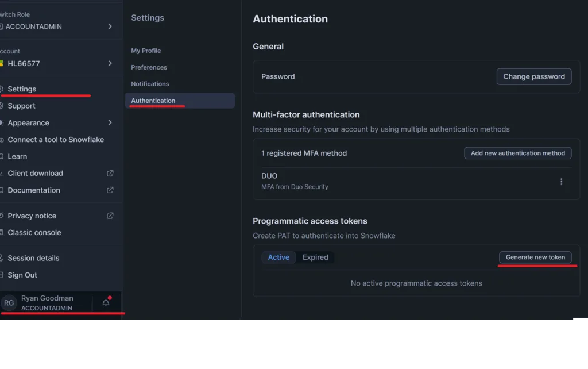This screenshot has height=369, width=588.
Task: Open the Privacy notice entry
Action: pos(32,216)
